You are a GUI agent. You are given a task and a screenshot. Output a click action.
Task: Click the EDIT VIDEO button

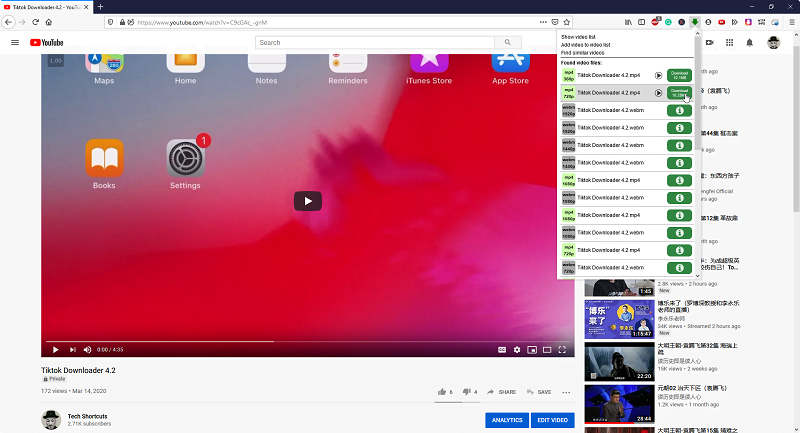(x=553, y=420)
